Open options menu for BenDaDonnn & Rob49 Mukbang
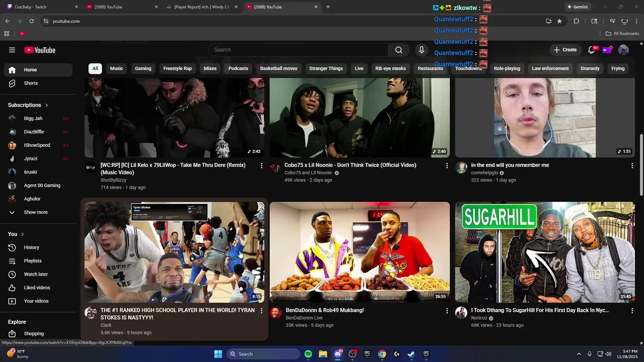 click(x=447, y=311)
